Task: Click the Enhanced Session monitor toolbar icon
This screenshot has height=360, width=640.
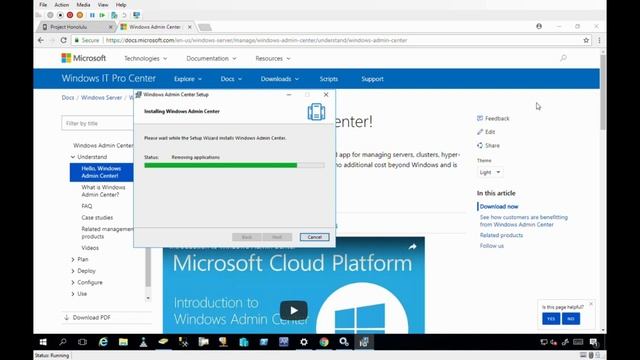Action: tap(136, 15)
